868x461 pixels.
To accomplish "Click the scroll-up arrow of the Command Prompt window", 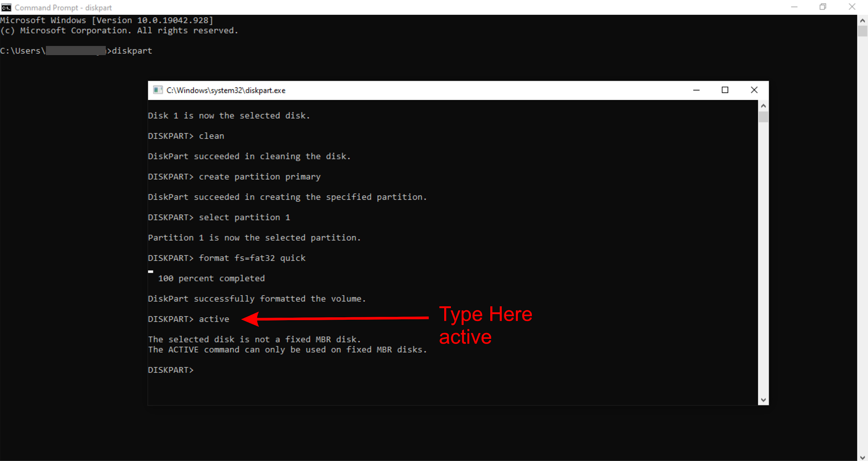I will pos(862,20).
